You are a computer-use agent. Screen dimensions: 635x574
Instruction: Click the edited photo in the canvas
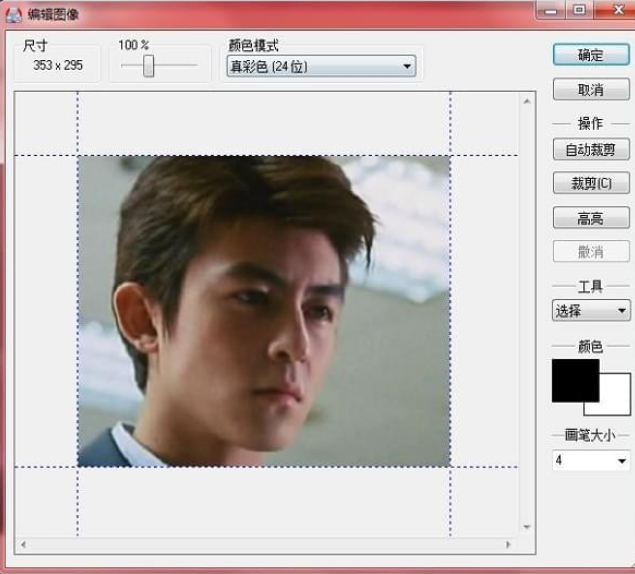click(x=264, y=311)
